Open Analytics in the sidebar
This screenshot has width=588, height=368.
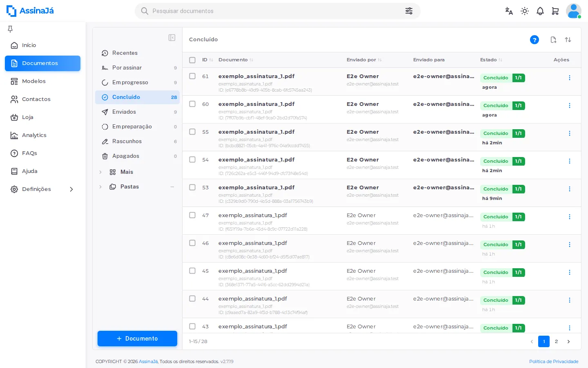[x=42, y=135]
